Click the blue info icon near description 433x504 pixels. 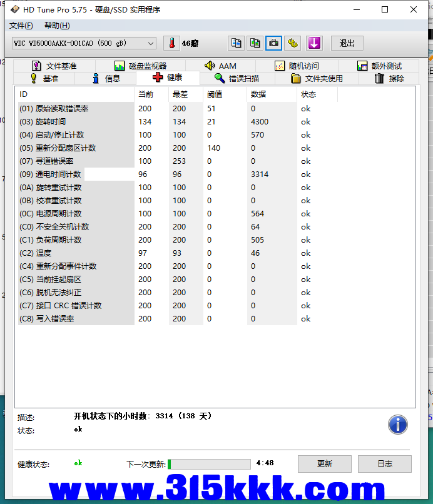coord(398,425)
